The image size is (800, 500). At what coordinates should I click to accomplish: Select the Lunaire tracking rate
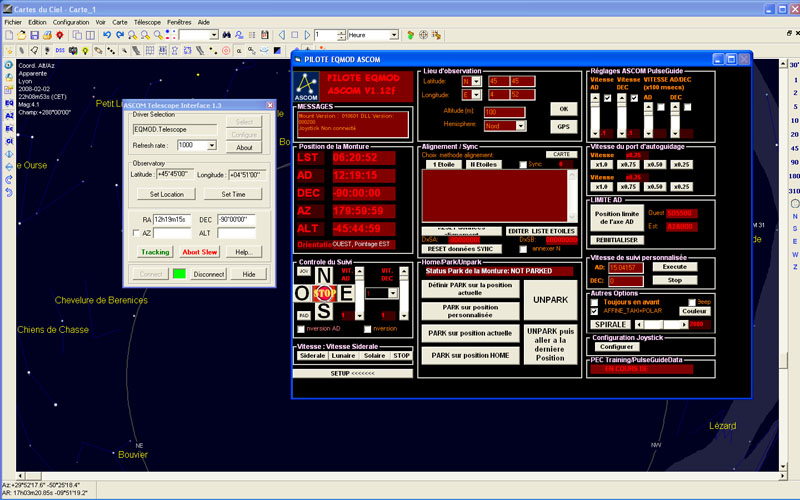coord(343,356)
